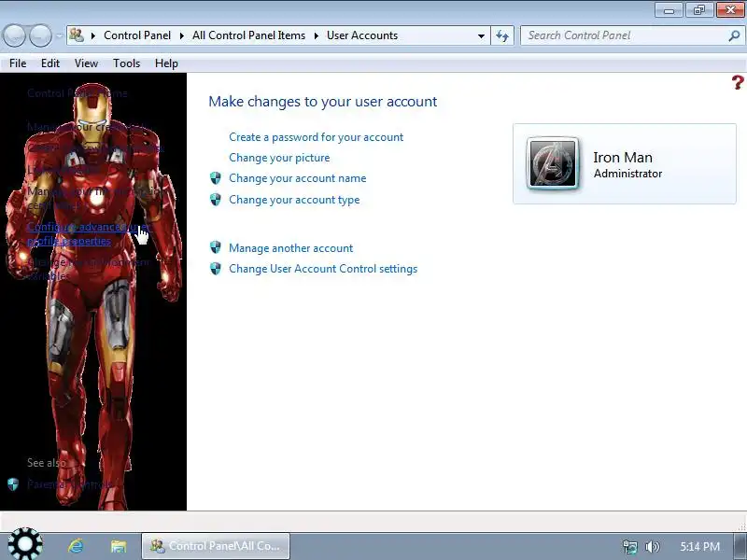Open the View menu
Viewport: 747px width, 560px height.
tap(86, 63)
